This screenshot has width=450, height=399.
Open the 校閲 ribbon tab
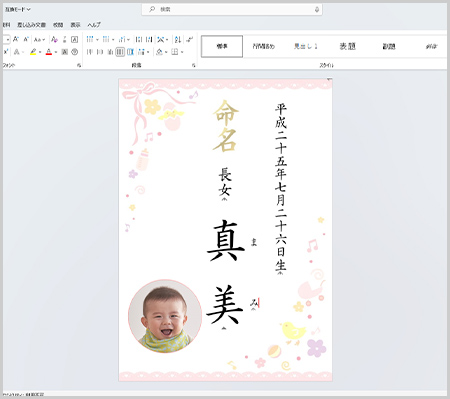(58, 25)
